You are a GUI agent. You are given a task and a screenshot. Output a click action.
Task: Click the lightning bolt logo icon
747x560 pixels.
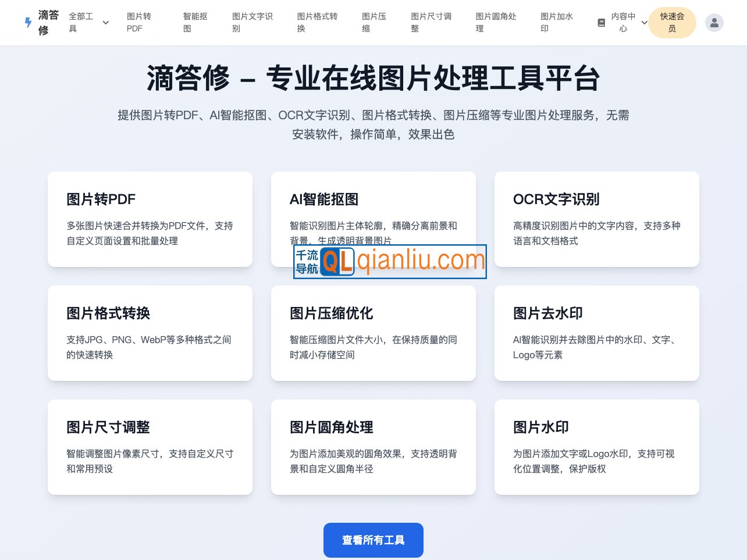[x=28, y=23]
